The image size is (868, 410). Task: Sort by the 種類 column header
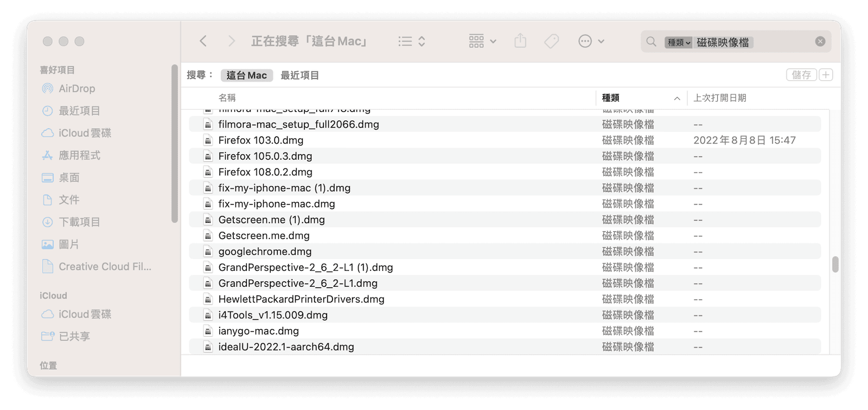click(x=610, y=98)
